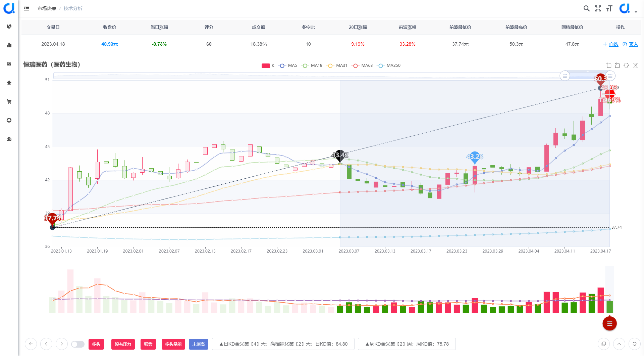Go to the previous stock with left chevron
The height and width of the screenshot is (356, 644).
coord(46,344)
